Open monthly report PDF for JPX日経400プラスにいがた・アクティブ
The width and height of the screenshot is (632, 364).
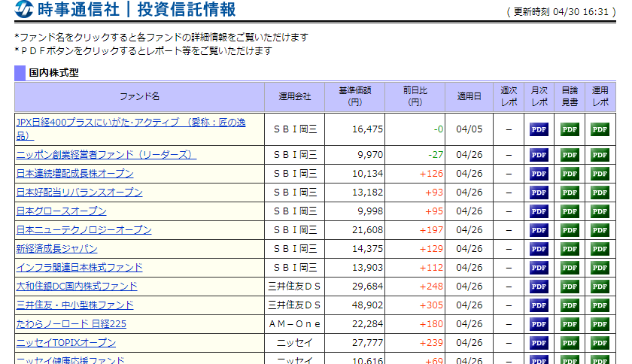click(539, 129)
